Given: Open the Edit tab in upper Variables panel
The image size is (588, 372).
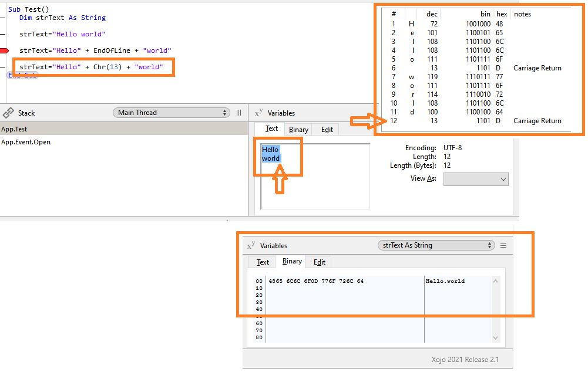Looking at the screenshot, I should [x=327, y=130].
